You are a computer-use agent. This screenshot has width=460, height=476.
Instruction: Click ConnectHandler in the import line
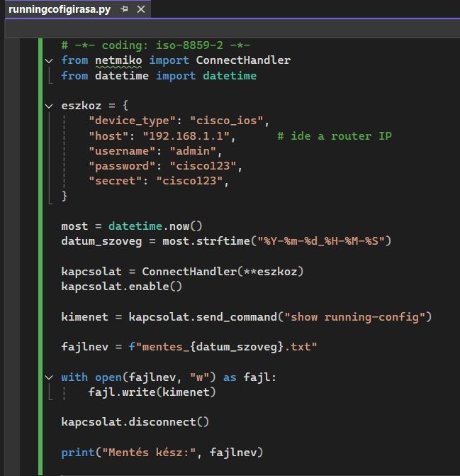pyautogui.click(x=243, y=60)
